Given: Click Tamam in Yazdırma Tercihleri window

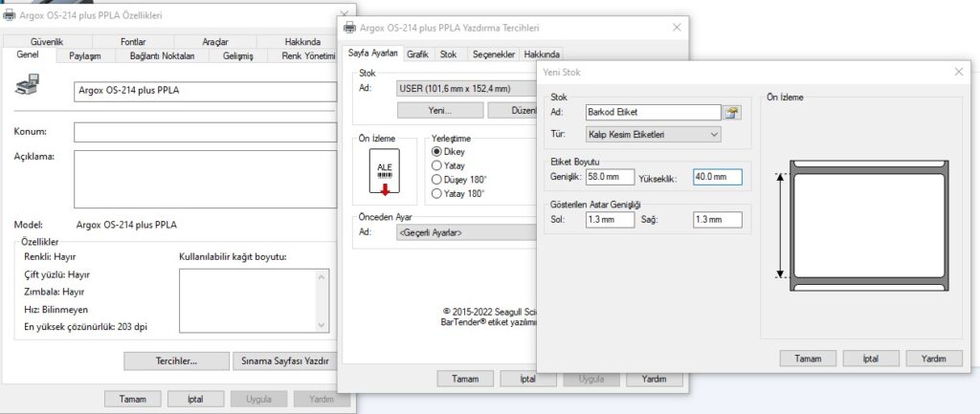Looking at the screenshot, I should (x=465, y=379).
